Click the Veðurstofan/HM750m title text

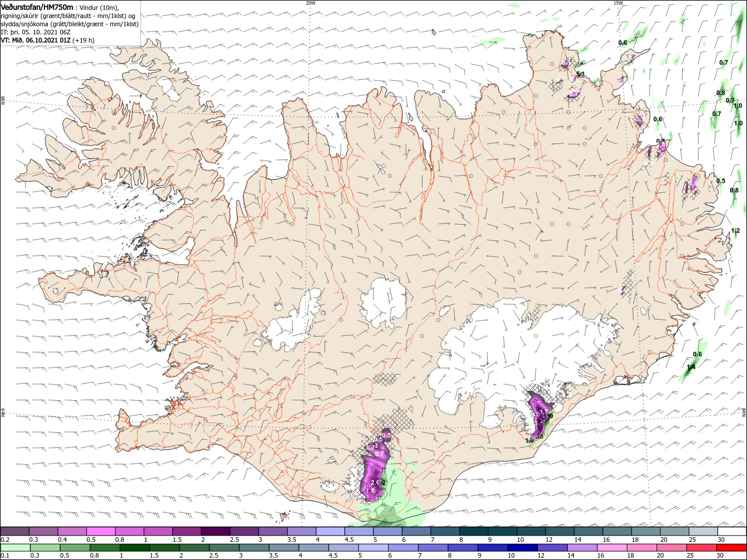click(37, 6)
